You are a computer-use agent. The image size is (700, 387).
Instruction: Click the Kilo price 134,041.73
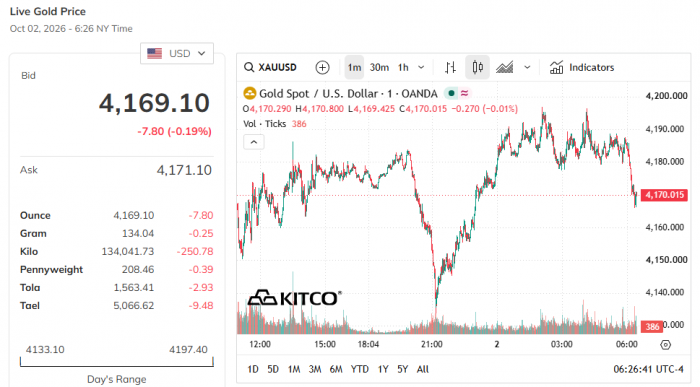click(x=128, y=251)
